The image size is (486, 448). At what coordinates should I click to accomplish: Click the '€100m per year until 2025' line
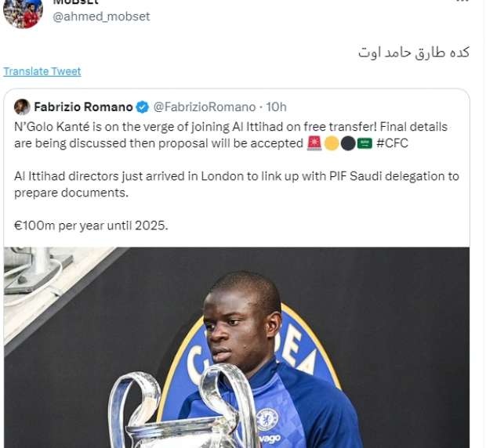91,226
